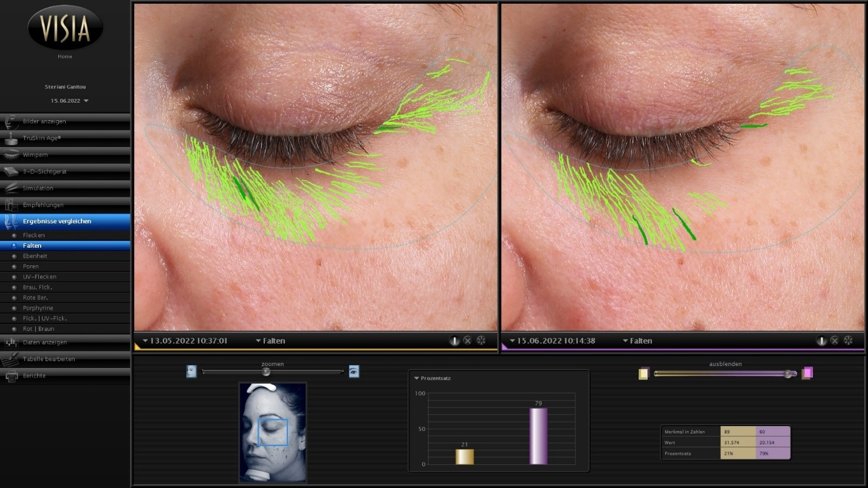Click the VISIA Home logo
868x488 pixels.
click(65, 29)
